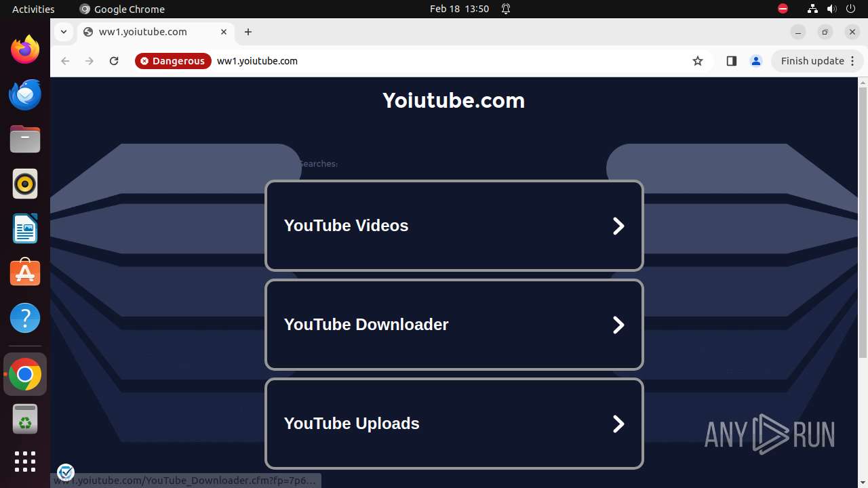Viewport: 868px width, 488px height.
Task: Go forward in browser history
Action: point(90,61)
